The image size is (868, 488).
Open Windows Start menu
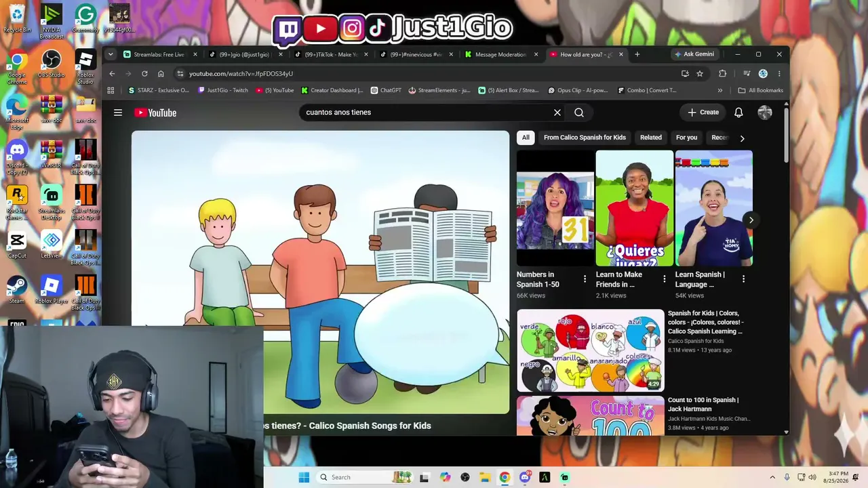coord(304,477)
